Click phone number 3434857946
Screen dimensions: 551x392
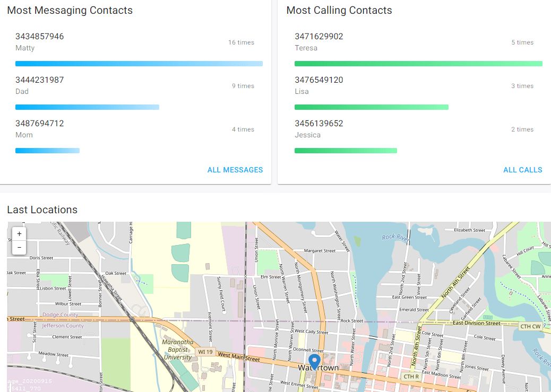tap(40, 37)
